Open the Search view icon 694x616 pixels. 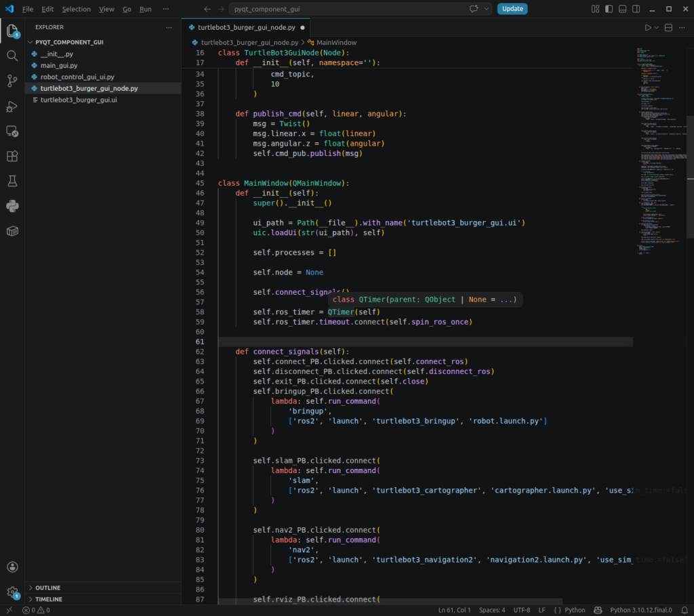coord(12,56)
